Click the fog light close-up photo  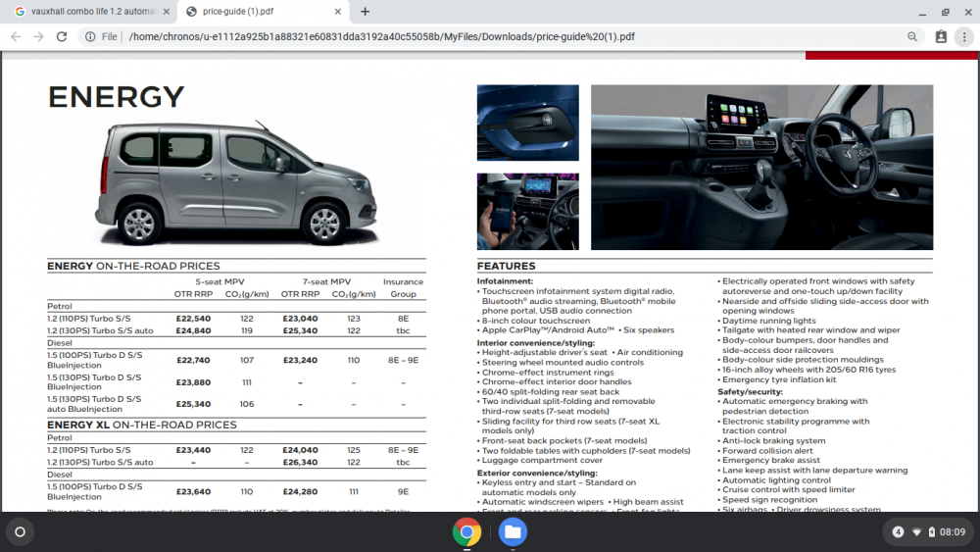click(527, 123)
